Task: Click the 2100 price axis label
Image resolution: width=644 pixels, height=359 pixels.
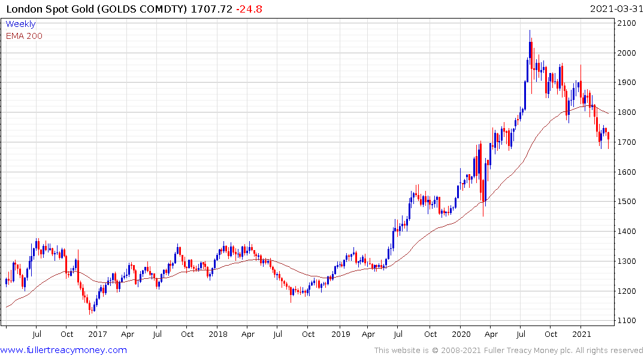Action: (627, 23)
